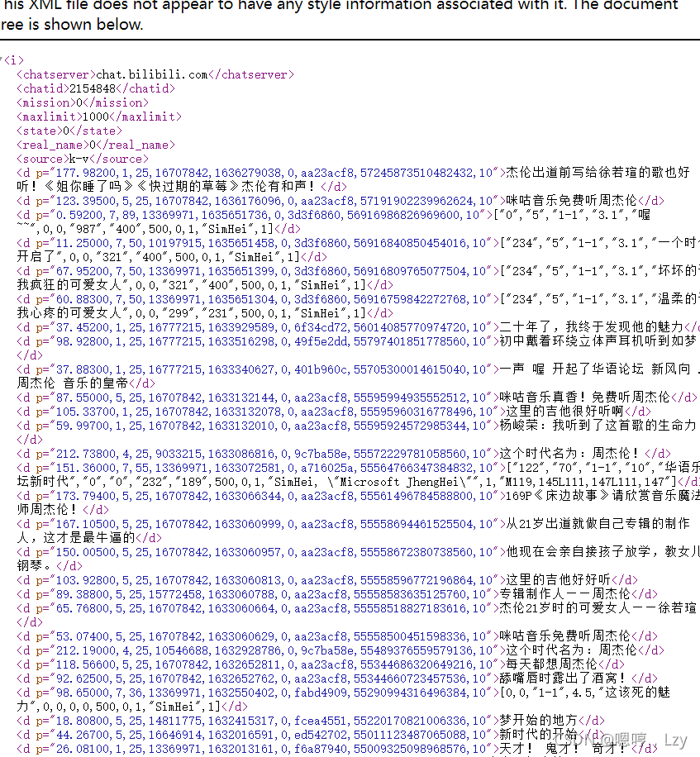Click the d element starting 123.39500
Screen dimensions: 700x757
pyautogui.click(x=340, y=201)
